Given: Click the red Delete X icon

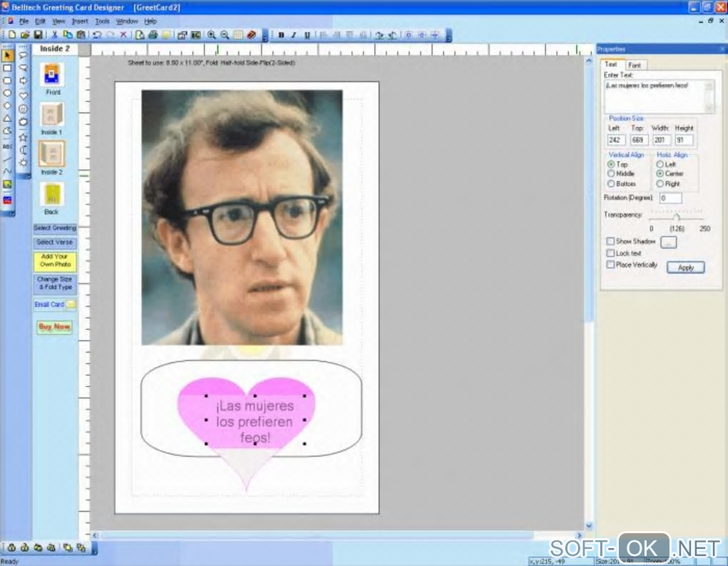Looking at the screenshot, I should click(x=123, y=35).
